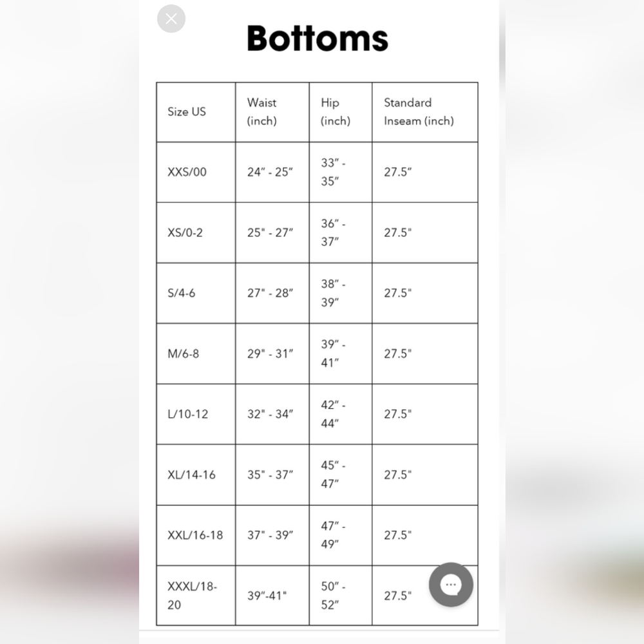Screen dimensions: 644x644
Task: Select the Waist (inch) column header
Action: [261, 111]
